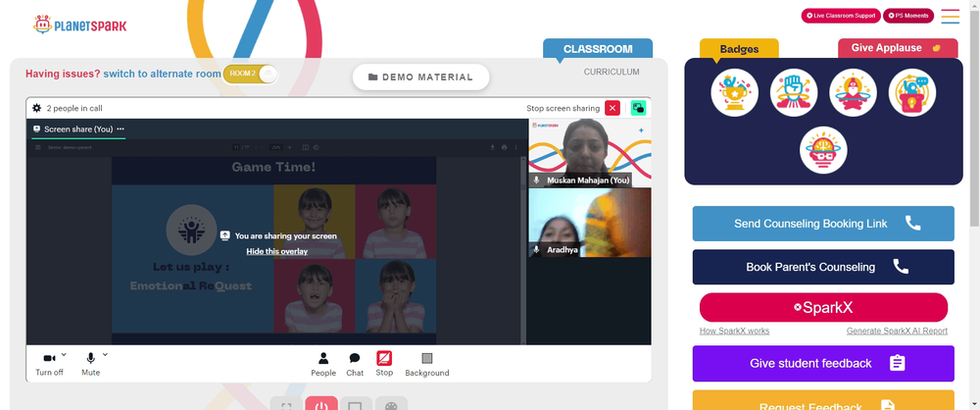
Task: Click the PlanetSpark logo
Action: (x=79, y=26)
